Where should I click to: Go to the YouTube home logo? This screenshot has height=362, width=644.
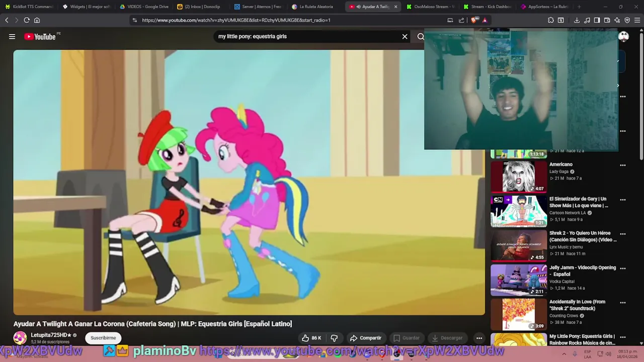click(x=40, y=37)
